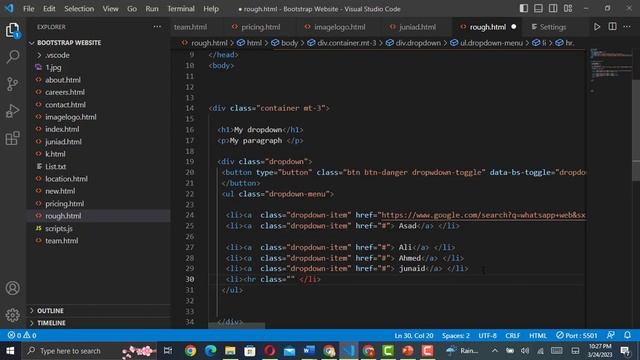Screen dimensions: 640x360
Task: Open the View menu
Action: (110, 9)
